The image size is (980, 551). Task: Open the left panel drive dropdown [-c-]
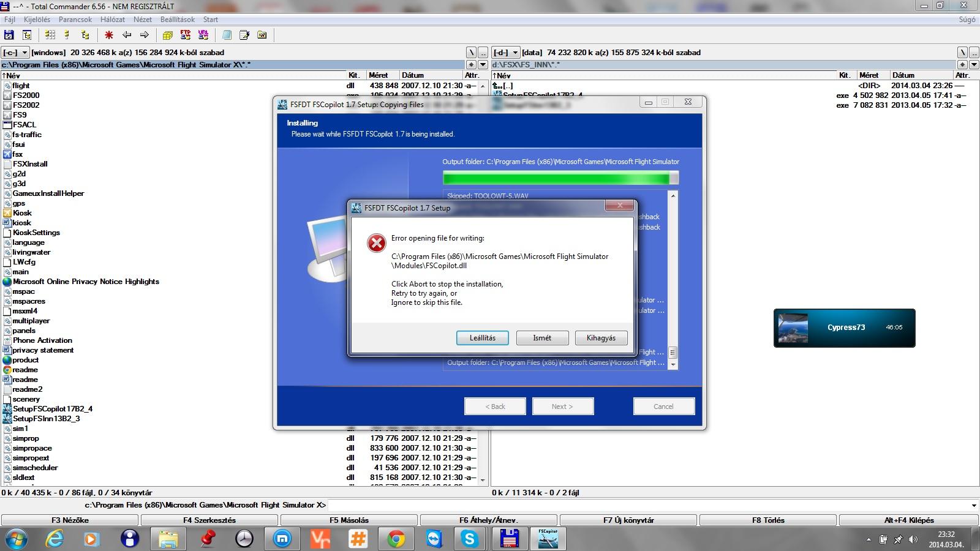pos(15,53)
